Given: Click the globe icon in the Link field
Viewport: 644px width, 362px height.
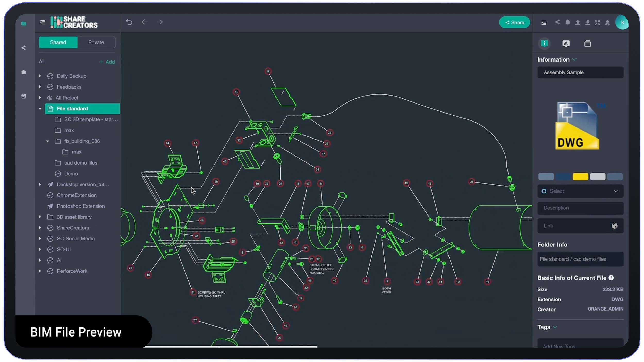Looking at the screenshot, I should (615, 226).
